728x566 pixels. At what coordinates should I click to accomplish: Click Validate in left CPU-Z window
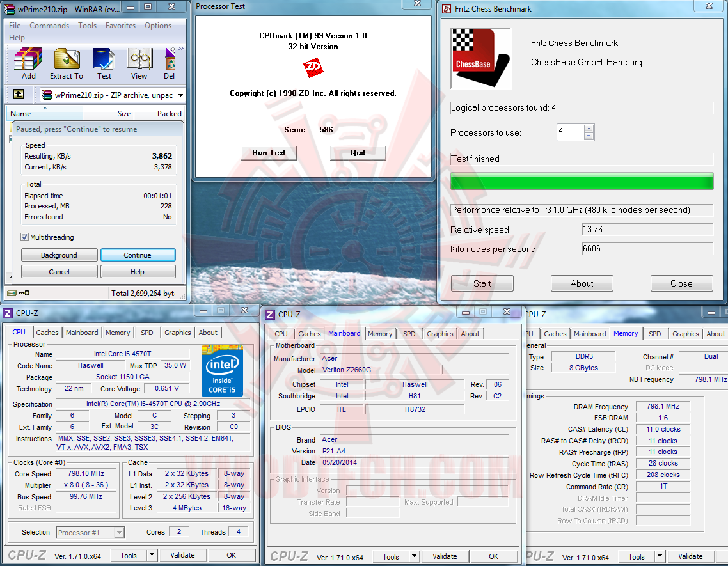coord(182,555)
